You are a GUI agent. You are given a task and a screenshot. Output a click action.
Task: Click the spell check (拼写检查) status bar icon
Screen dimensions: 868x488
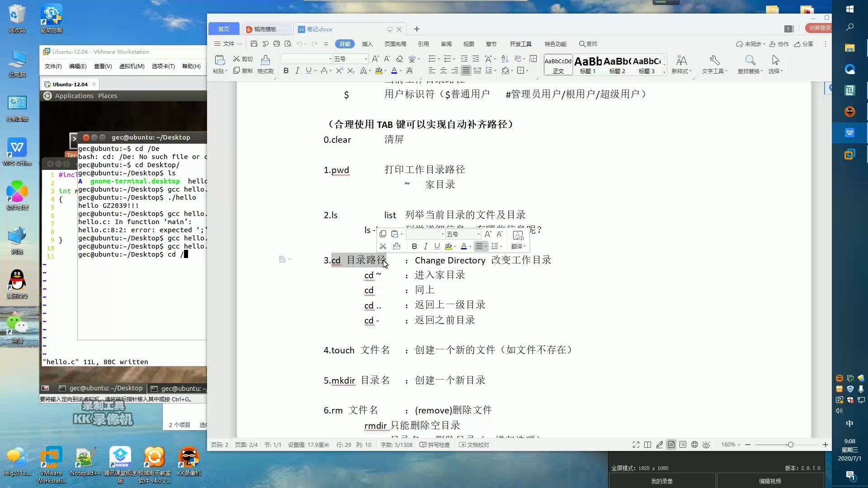435,445
